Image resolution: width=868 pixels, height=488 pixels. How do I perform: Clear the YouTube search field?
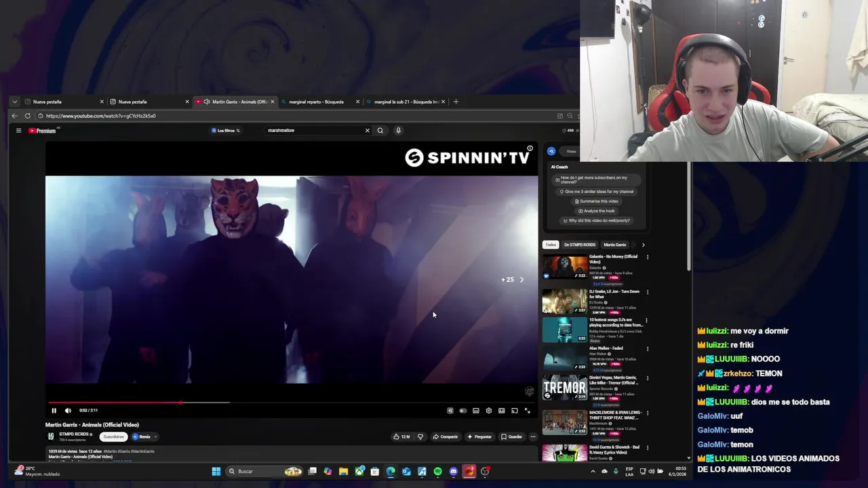coord(368,130)
